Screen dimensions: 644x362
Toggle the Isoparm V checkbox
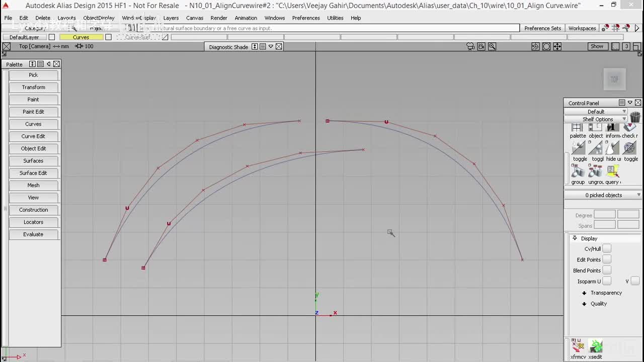(635, 281)
